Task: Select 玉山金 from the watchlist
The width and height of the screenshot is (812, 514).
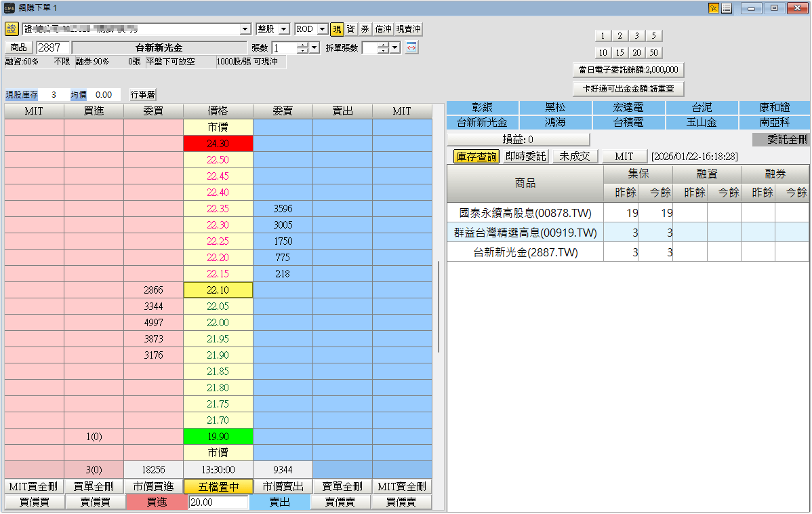Action: (x=702, y=123)
